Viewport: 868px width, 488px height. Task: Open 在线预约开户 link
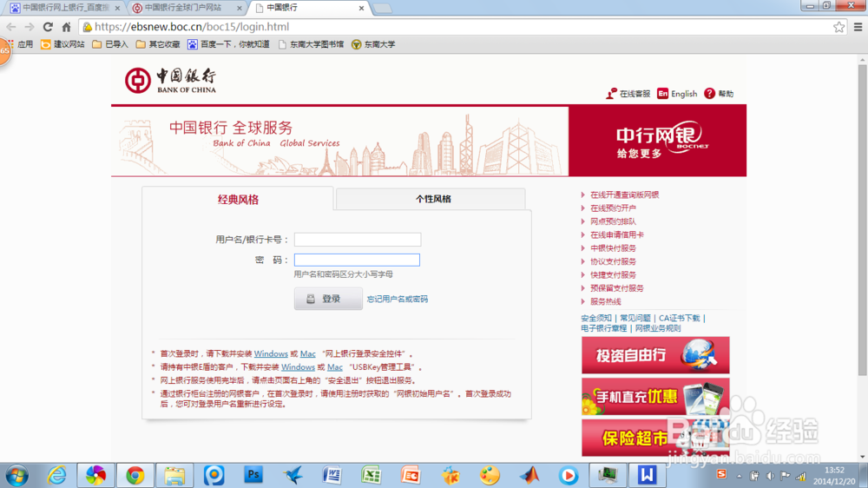click(613, 208)
